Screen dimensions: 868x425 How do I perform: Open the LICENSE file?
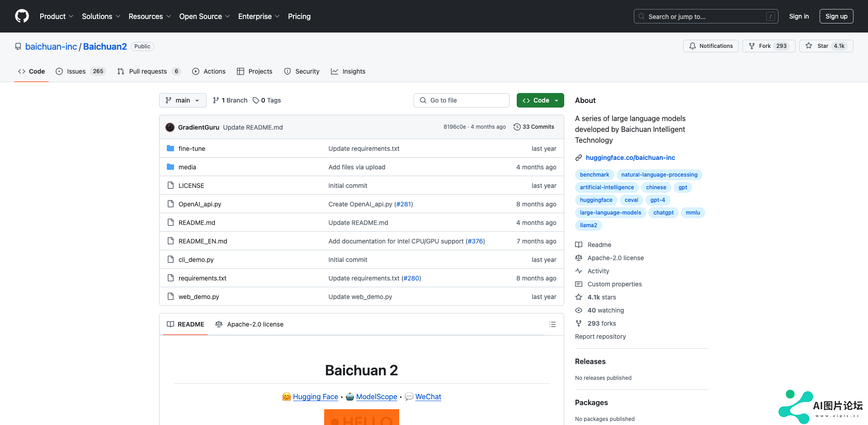[191, 186]
